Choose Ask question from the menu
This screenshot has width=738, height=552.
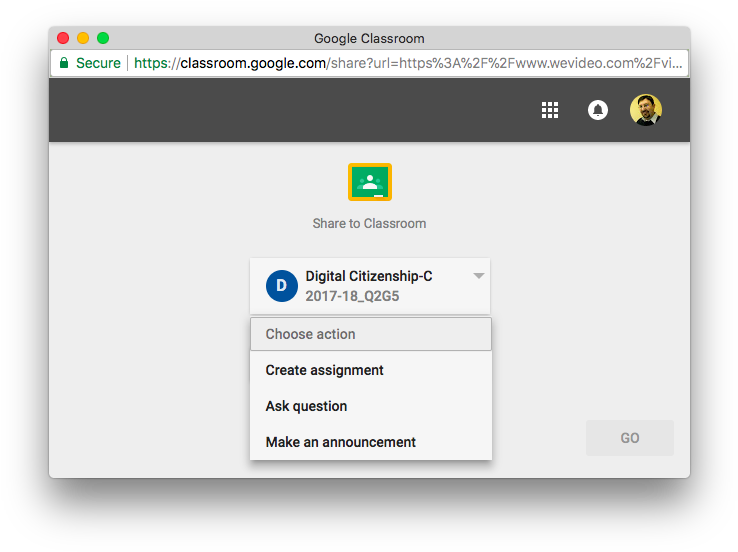click(307, 406)
